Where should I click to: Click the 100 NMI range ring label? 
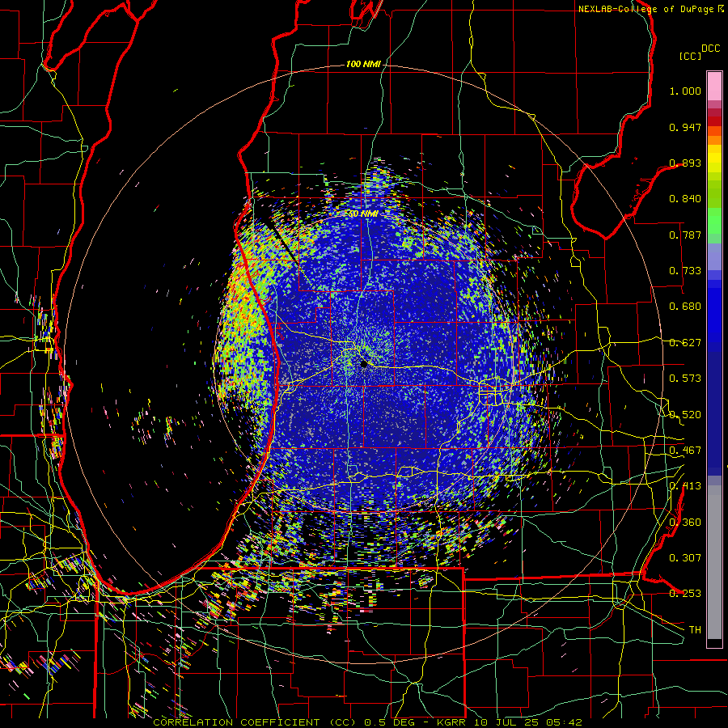(363, 64)
